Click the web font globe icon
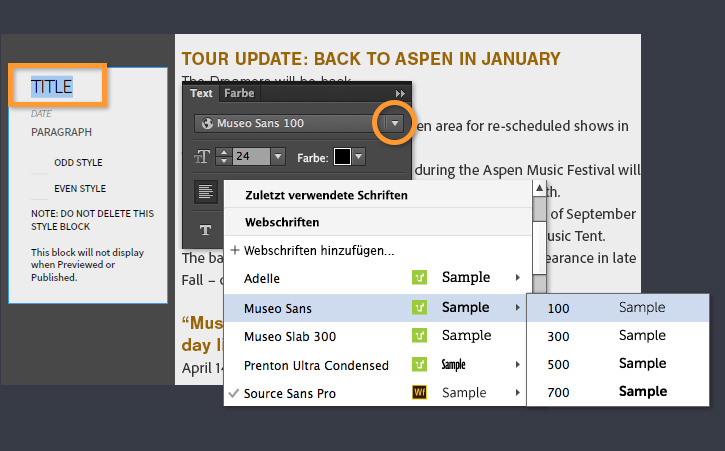Screen dimensions: 725x451 (207, 124)
